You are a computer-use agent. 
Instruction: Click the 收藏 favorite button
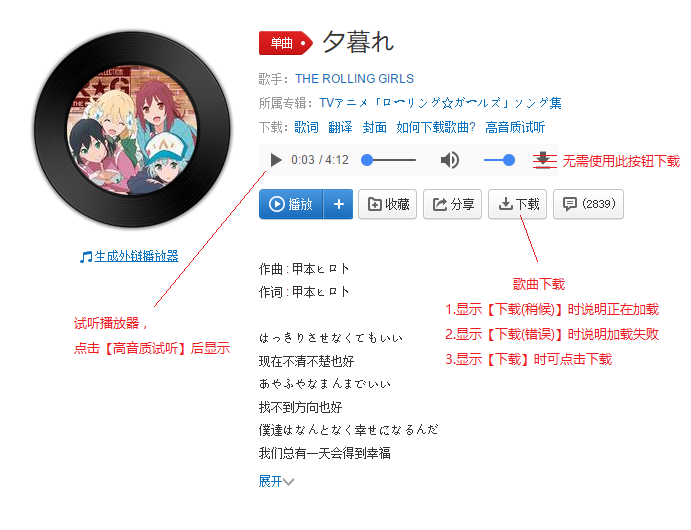(x=387, y=204)
